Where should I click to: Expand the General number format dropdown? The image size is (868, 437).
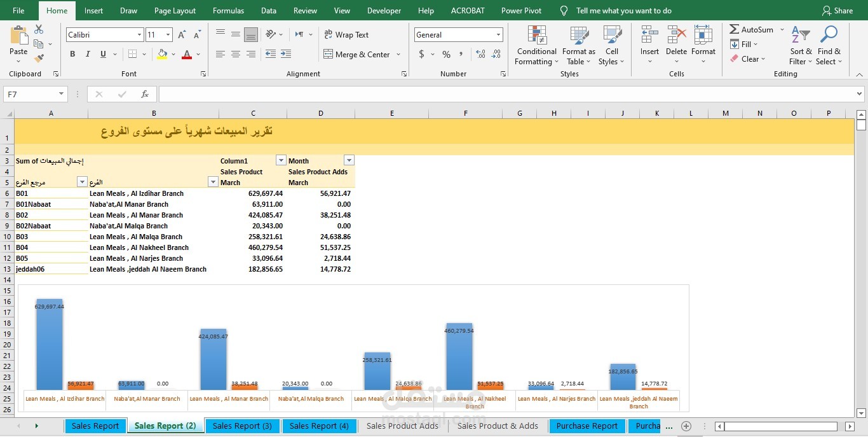coord(498,35)
